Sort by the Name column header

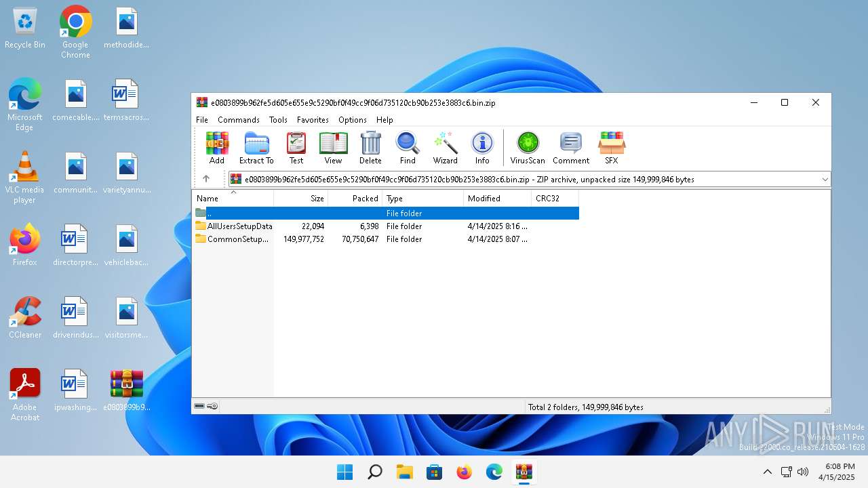pyautogui.click(x=233, y=199)
